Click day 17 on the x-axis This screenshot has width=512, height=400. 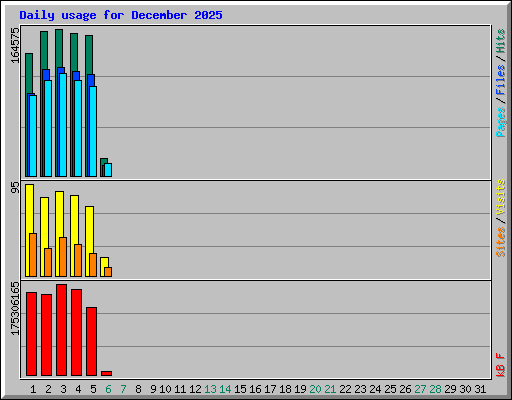pos(270,389)
